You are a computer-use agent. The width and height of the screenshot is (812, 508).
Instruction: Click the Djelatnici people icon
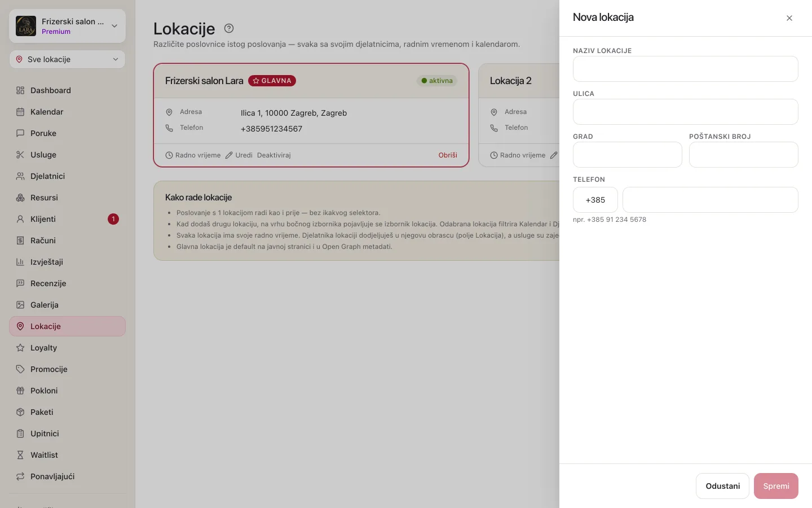point(20,176)
